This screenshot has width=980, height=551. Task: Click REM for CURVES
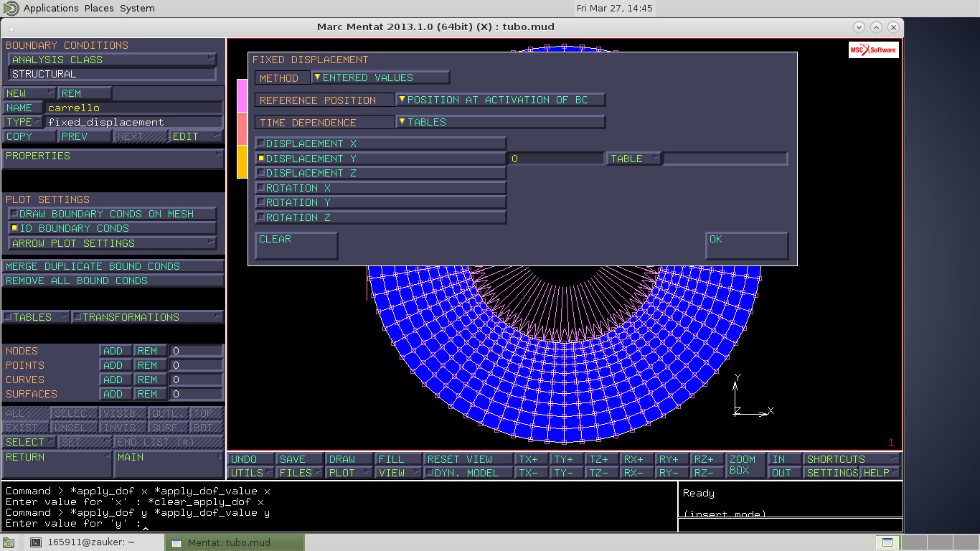click(x=149, y=380)
